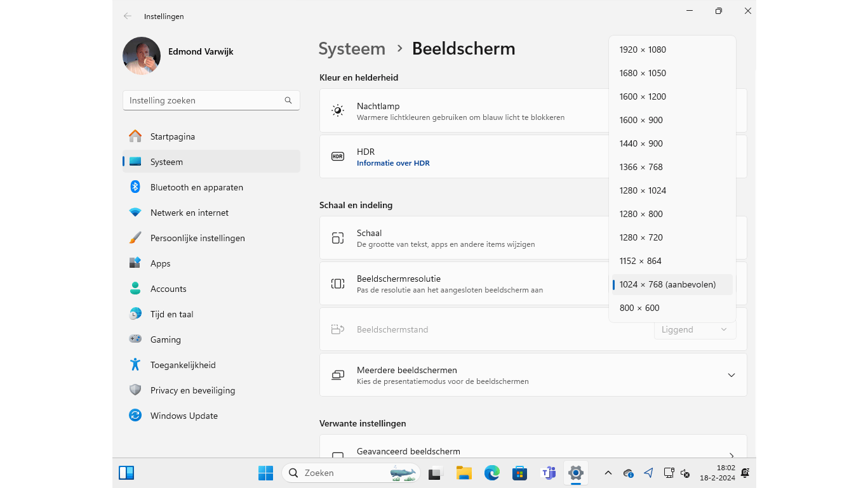This screenshot has height=488, width=868.
Task: Click the Instelling zoeken search field
Action: [203, 100]
